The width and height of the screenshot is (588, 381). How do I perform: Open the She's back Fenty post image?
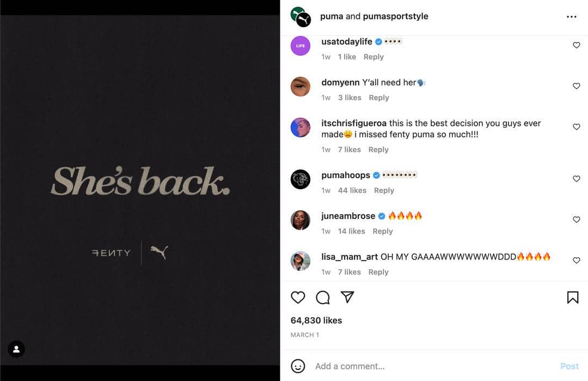pyautogui.click(x=140, y=190)
